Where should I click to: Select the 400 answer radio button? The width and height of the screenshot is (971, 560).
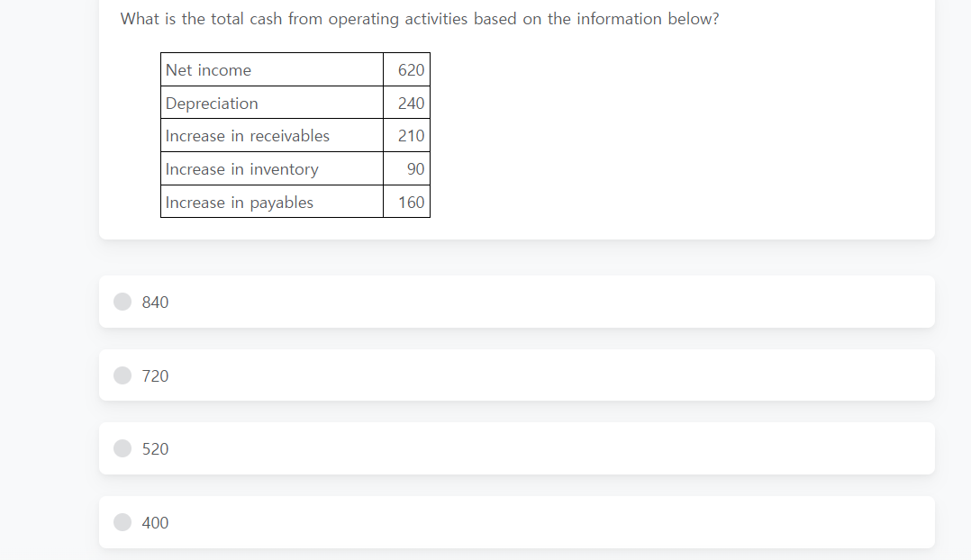point(122,522)
